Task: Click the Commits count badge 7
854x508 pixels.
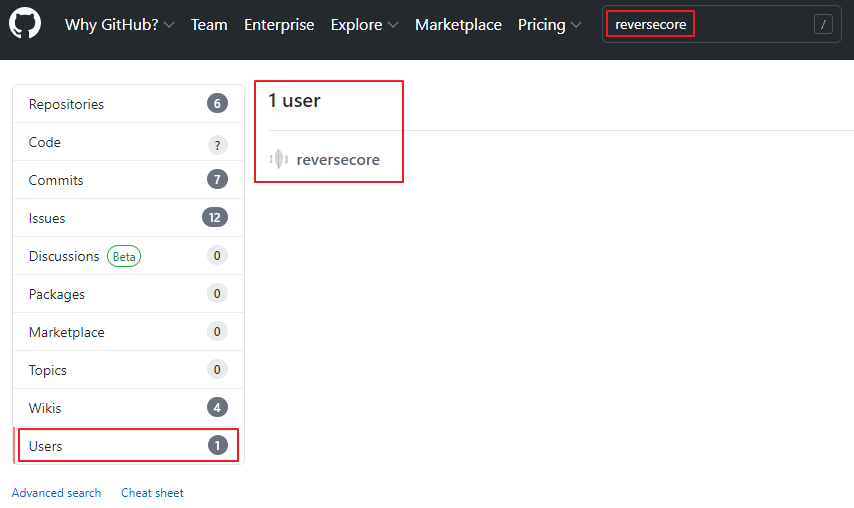Action: pyautogui.click(x=217, y=179)
